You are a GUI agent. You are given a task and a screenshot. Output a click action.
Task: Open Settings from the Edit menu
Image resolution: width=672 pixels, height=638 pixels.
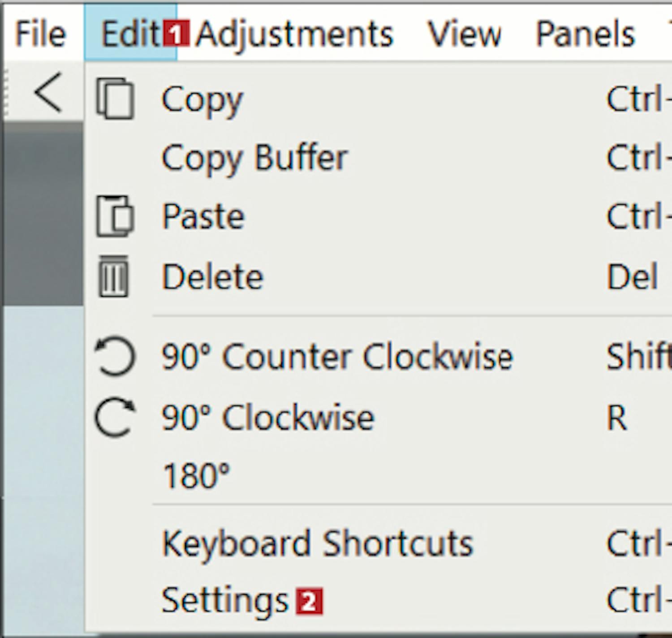click(x=225, y=600)
